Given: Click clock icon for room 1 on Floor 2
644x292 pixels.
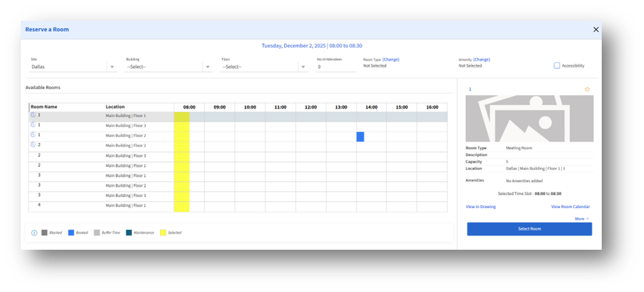Looking at the screenshot, I should [33, 135].
